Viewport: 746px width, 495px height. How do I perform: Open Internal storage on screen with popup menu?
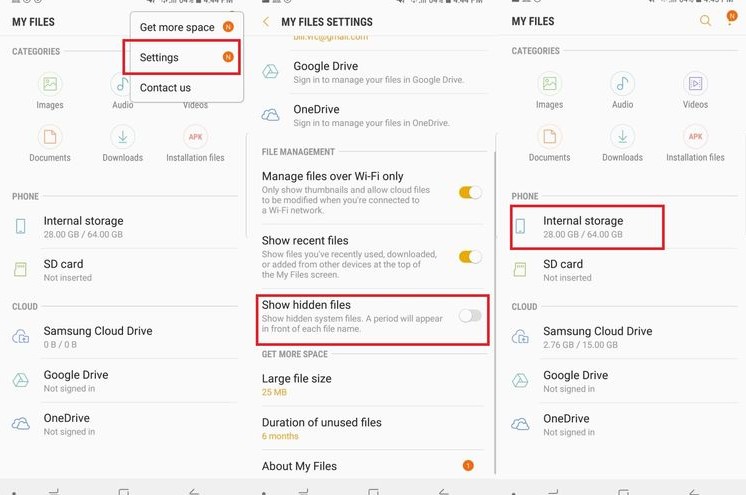pyautogui.click(x=124, y=227)
